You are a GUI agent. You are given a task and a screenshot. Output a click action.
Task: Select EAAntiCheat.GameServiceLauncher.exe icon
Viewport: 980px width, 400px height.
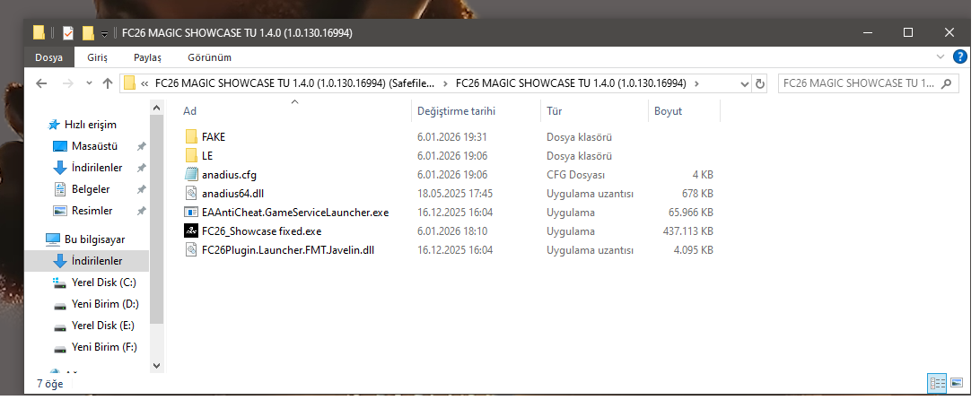191,213
